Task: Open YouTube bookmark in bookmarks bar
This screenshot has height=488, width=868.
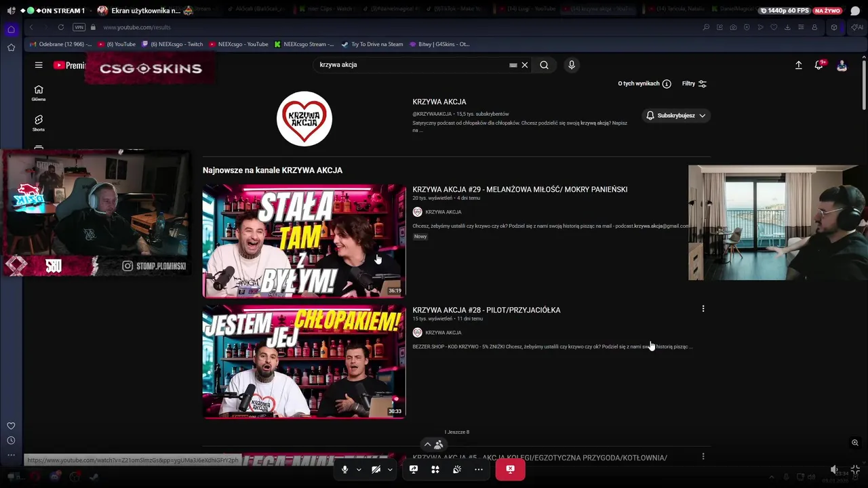Action: (117, 44)
